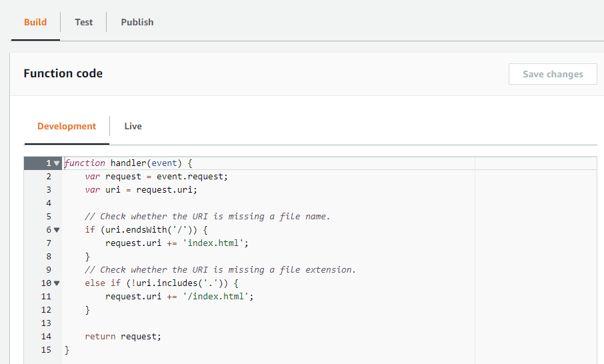
Task: Select the Development stage tab
Action: click(x=67, y=127)
